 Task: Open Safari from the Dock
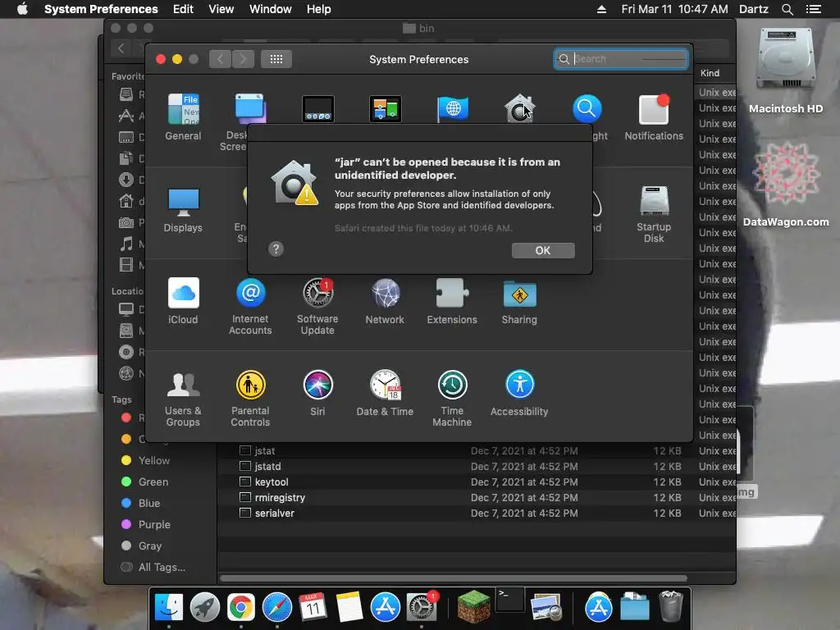(x=277, y=607)
